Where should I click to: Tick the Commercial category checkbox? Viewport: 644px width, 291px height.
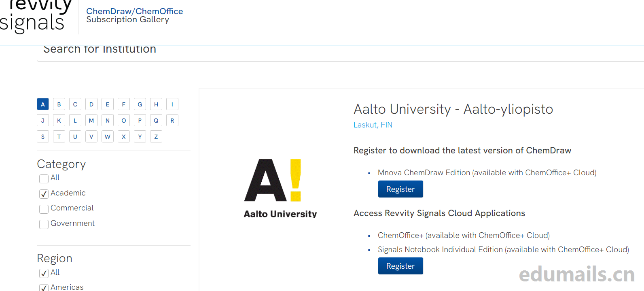tap(44, 209)
